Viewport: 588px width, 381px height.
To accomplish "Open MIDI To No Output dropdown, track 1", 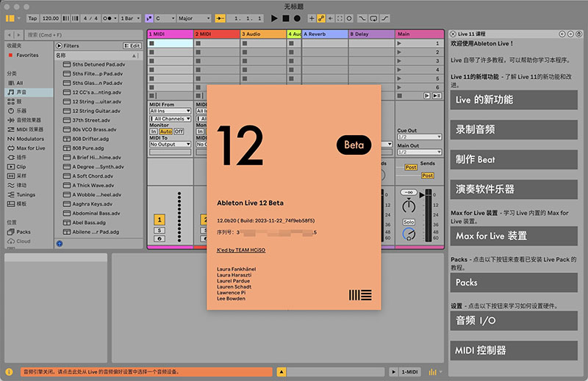I will tap(170, 144).
